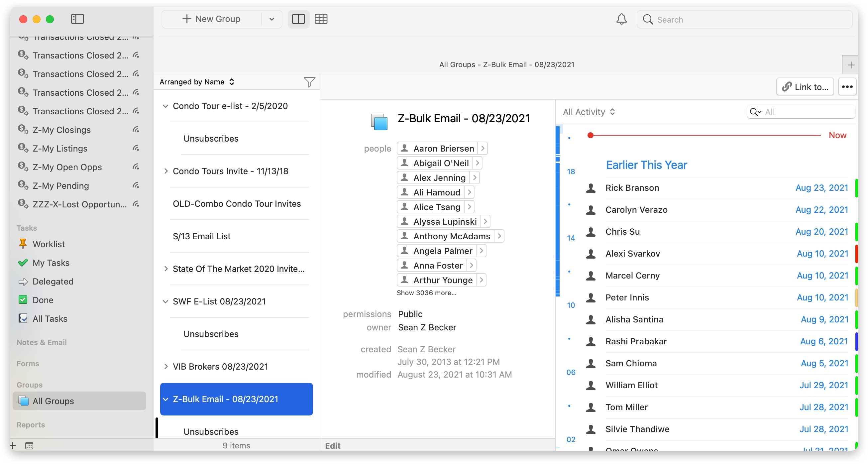The height and width of the screenshot is (464, 868).
Task: Click the calendar icon in bottom bar
Action: [29, 445]
